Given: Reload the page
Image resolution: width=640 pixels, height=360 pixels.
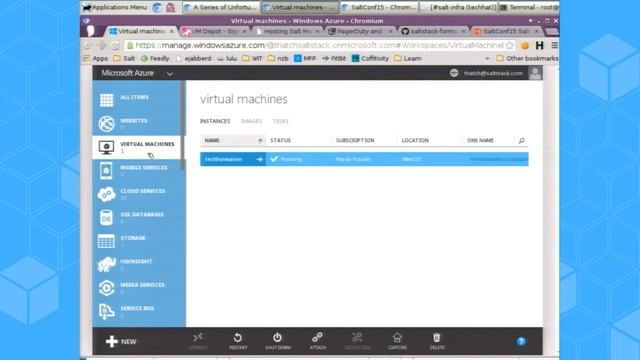Looking at the screenshot, I should point(116,45).
